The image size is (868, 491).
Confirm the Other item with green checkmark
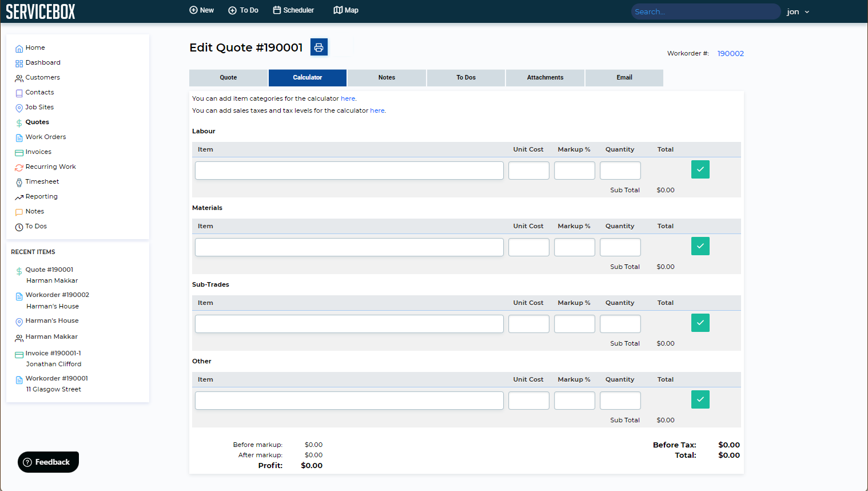pos(700,399)
